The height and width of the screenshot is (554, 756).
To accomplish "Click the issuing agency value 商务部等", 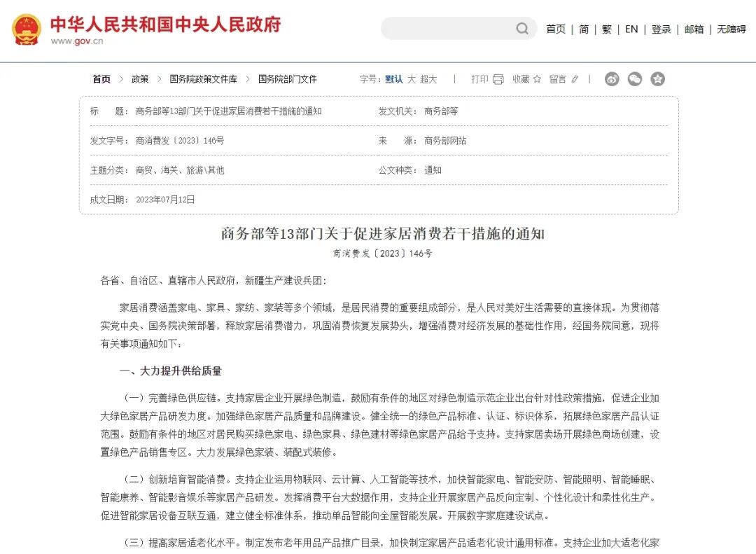I will [x=441, y=111].
